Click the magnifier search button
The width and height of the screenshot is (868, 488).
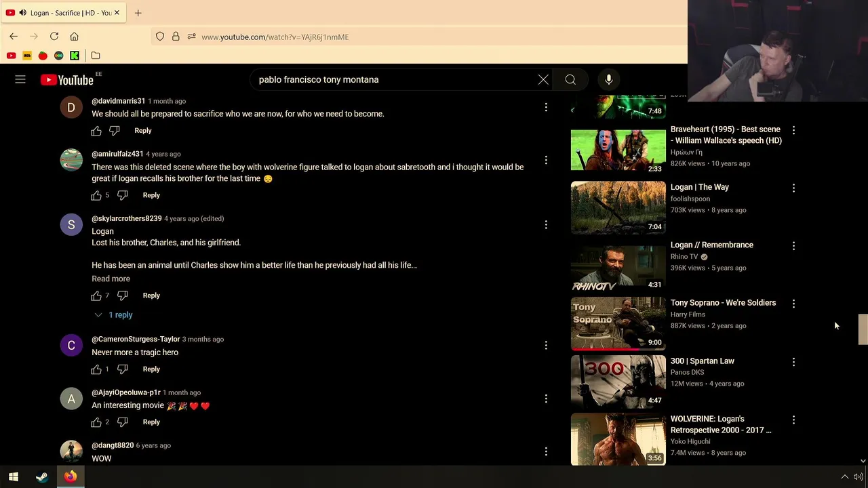point(570,80)
